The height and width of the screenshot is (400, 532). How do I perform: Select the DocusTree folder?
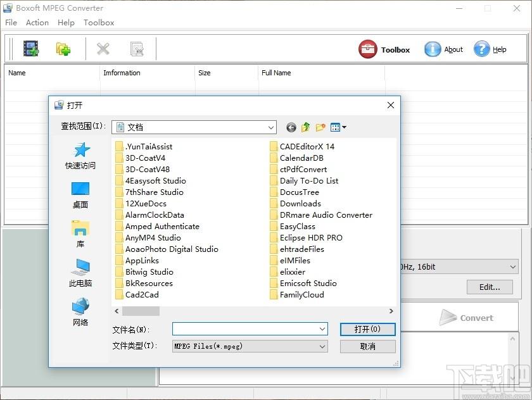click(x=294, y=192)
